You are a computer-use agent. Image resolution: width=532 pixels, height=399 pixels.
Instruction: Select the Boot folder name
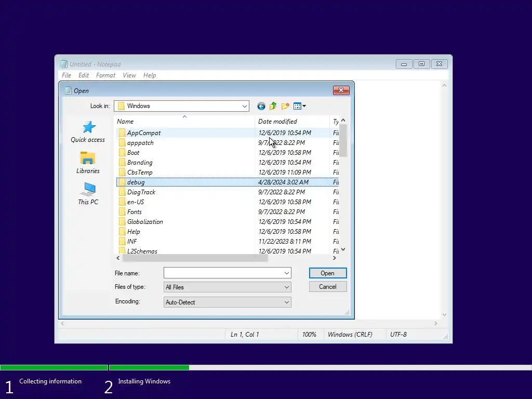(134, 153)
